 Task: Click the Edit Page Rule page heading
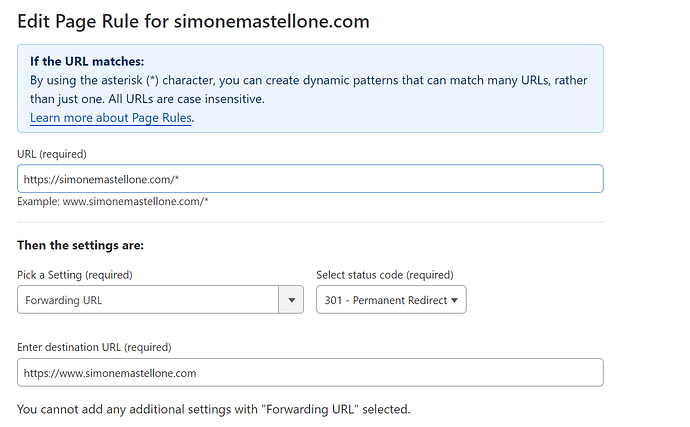click(x=193, y=22)
